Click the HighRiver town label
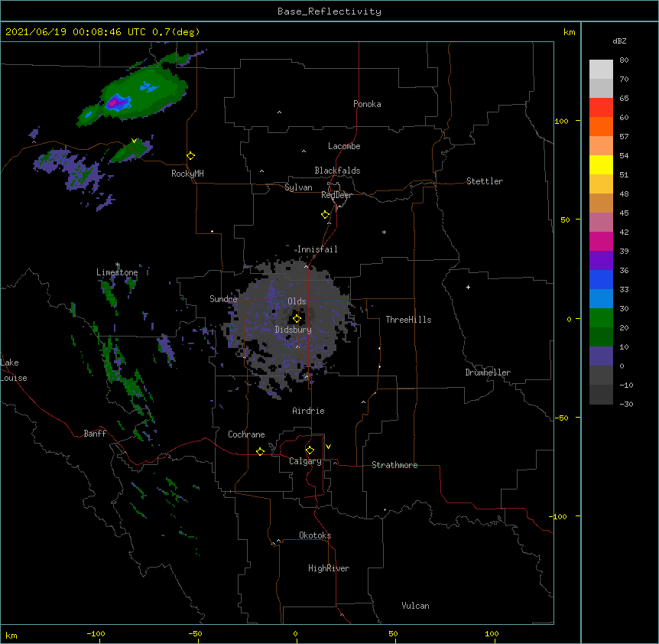This screenshot has height=644, width=659. [x=329, y=568]
